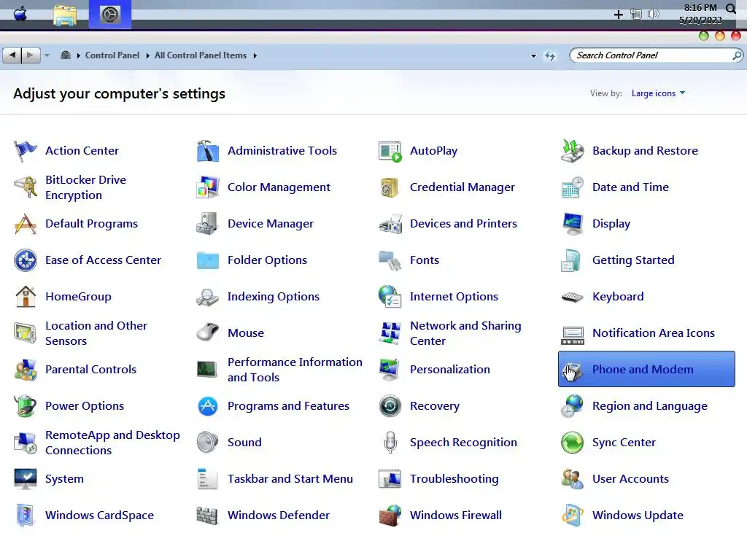Open the Default Programs icon
747x560 pixels.
coord(26,224)
